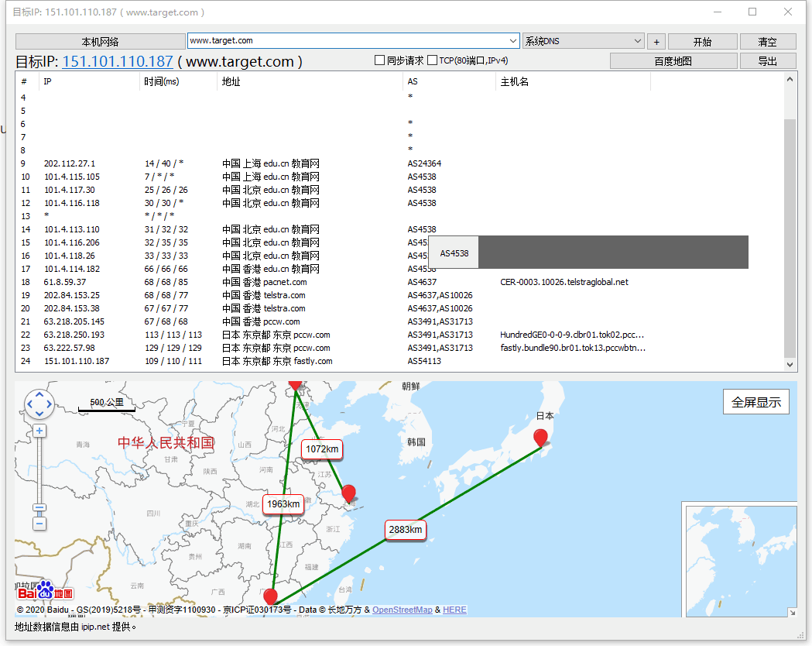Click the red map marker at Hong Kong

(270, 596)
